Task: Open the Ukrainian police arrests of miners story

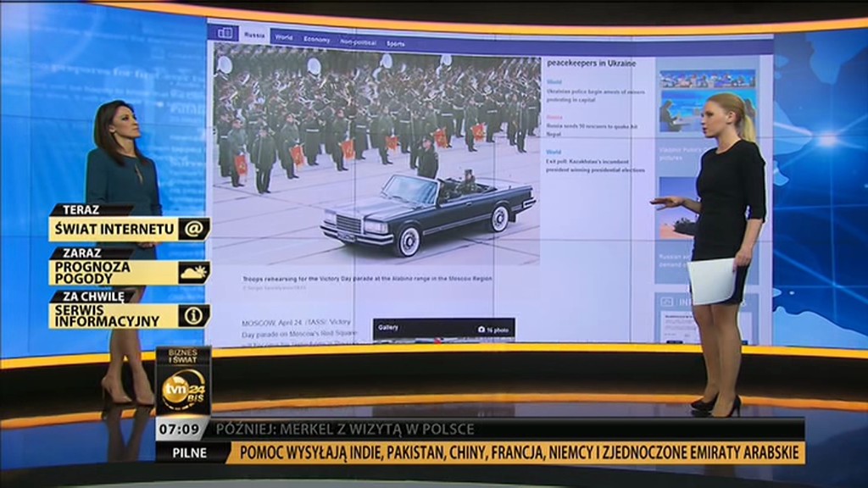Action: tap(595, 96)
